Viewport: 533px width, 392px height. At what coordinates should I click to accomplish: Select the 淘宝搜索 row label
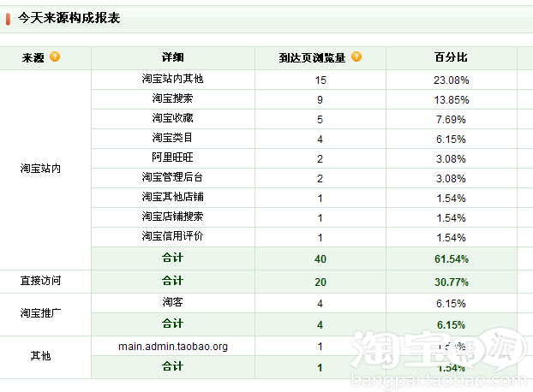(172, 98)
